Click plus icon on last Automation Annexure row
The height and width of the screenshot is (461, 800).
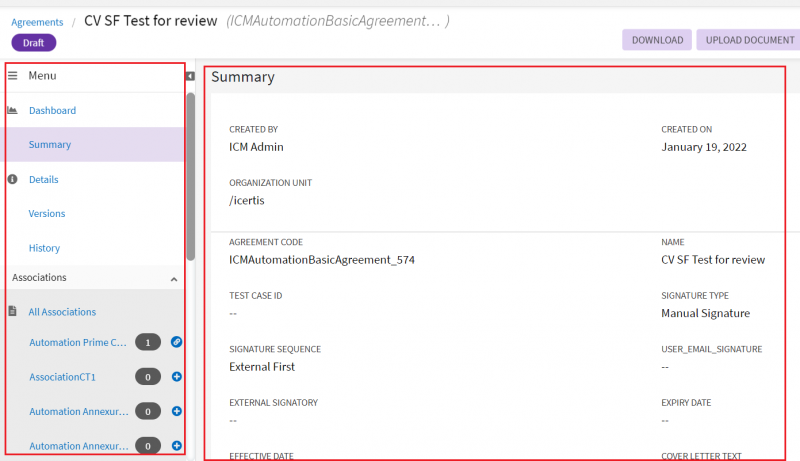[176, 445]
